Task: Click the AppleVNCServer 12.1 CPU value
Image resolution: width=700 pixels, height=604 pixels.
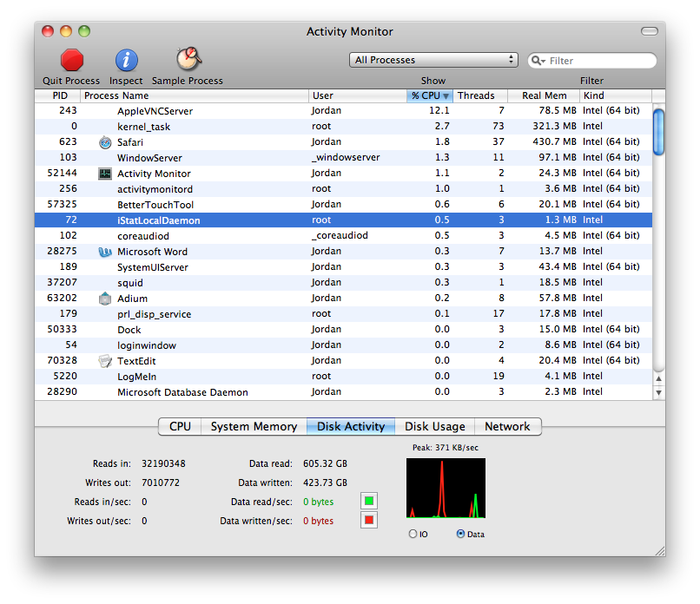Action: click(439, 110)
